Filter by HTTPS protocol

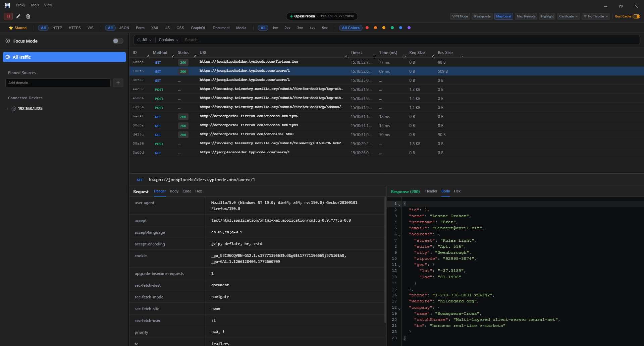[x=75, y=28]
